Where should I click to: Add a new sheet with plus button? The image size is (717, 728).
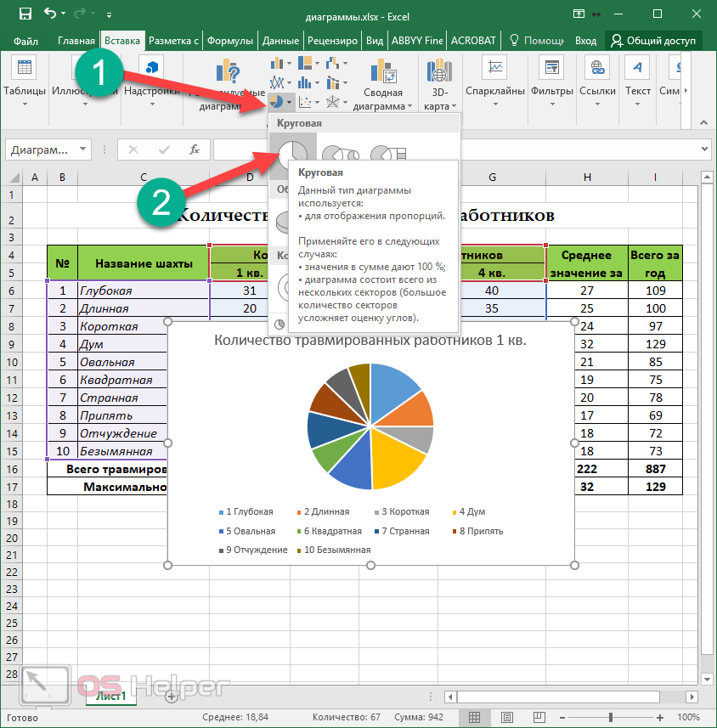pyautogui.click(x=171, y=696)
